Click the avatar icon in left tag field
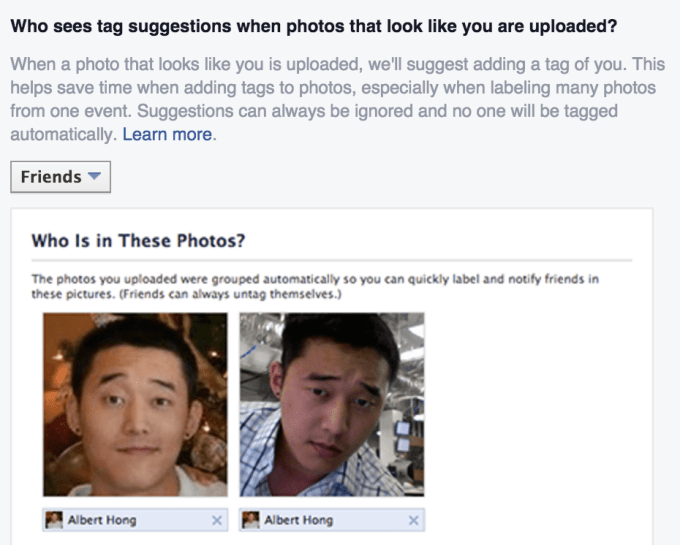 point(54,520)
